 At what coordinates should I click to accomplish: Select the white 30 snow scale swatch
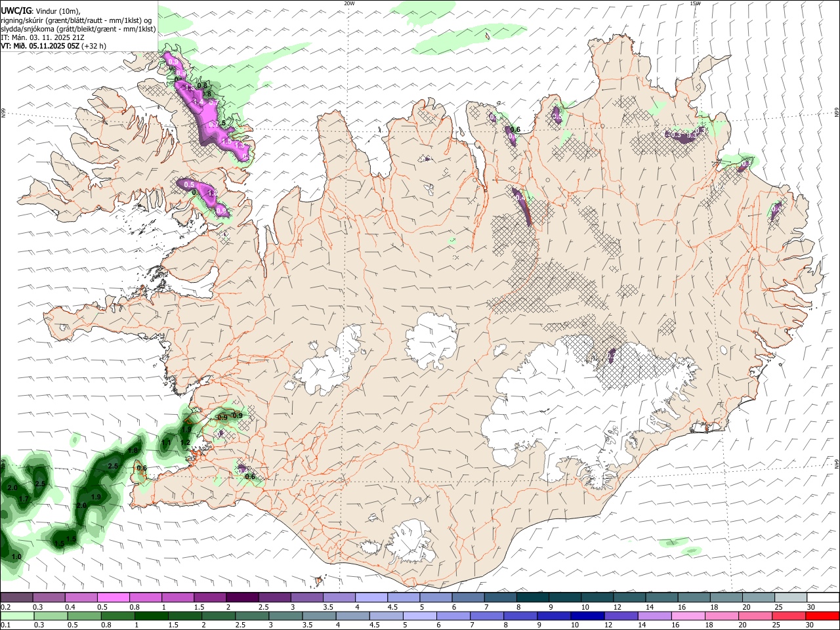(823, 598)
